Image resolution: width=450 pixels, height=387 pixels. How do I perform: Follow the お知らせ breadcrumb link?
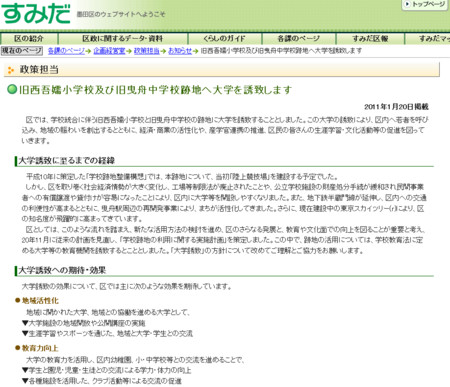click(180, 51)
